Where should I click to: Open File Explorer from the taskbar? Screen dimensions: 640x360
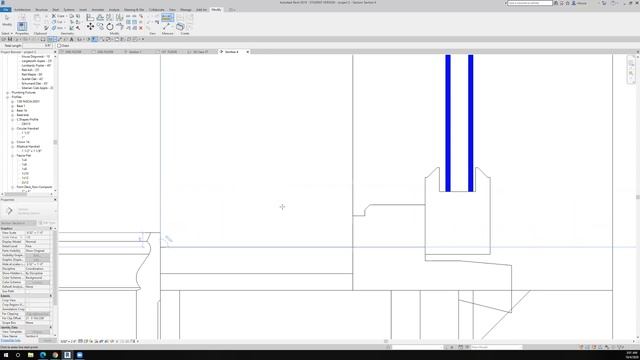[x=31, y=355]
